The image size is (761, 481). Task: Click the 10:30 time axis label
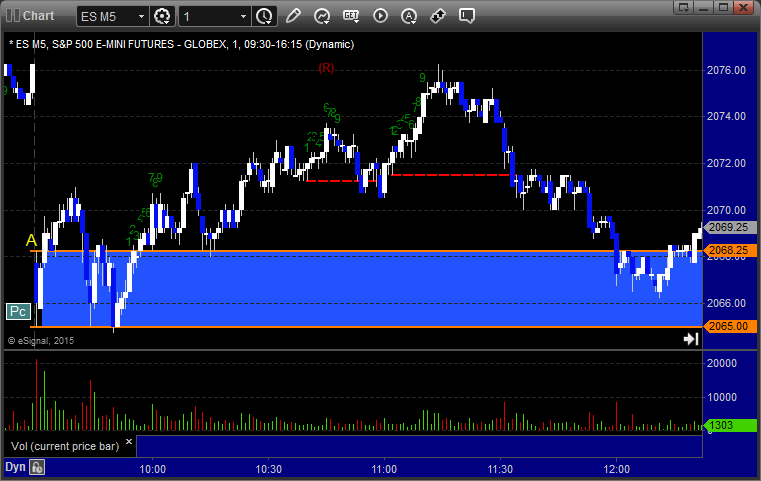point(268,469)
